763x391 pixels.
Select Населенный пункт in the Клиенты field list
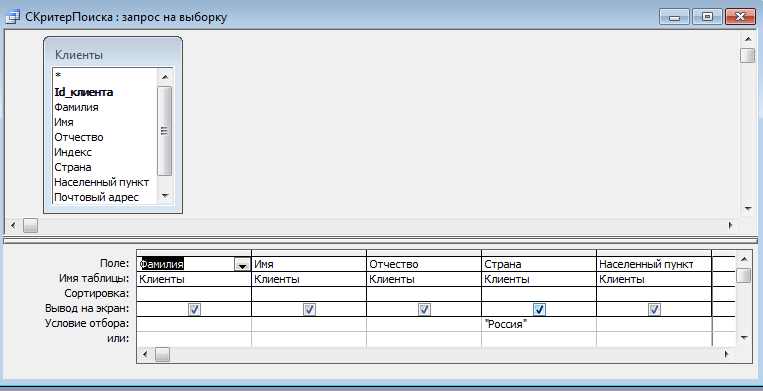tap(105, 182)
